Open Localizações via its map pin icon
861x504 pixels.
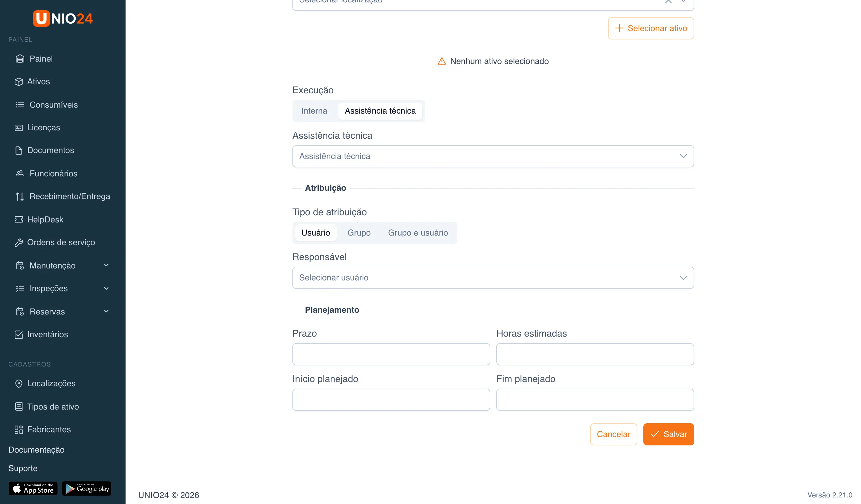(x=19, y=384)
